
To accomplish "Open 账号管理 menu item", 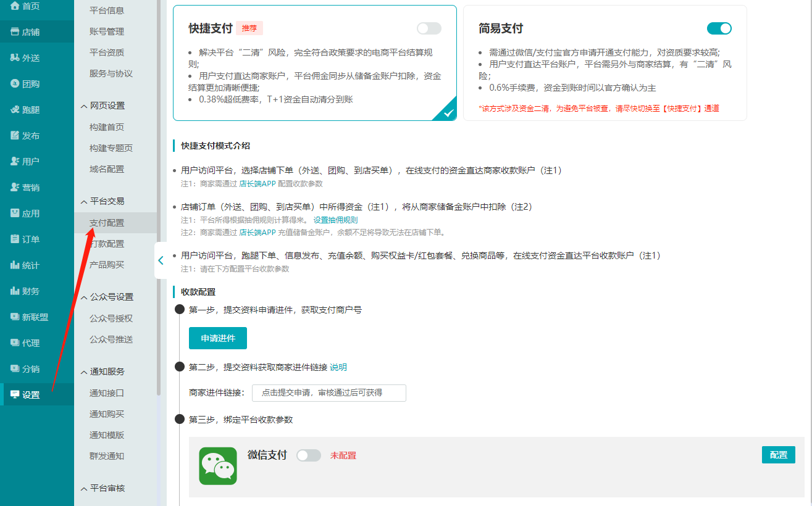I will pyautogui.click(x=107, y=31).
